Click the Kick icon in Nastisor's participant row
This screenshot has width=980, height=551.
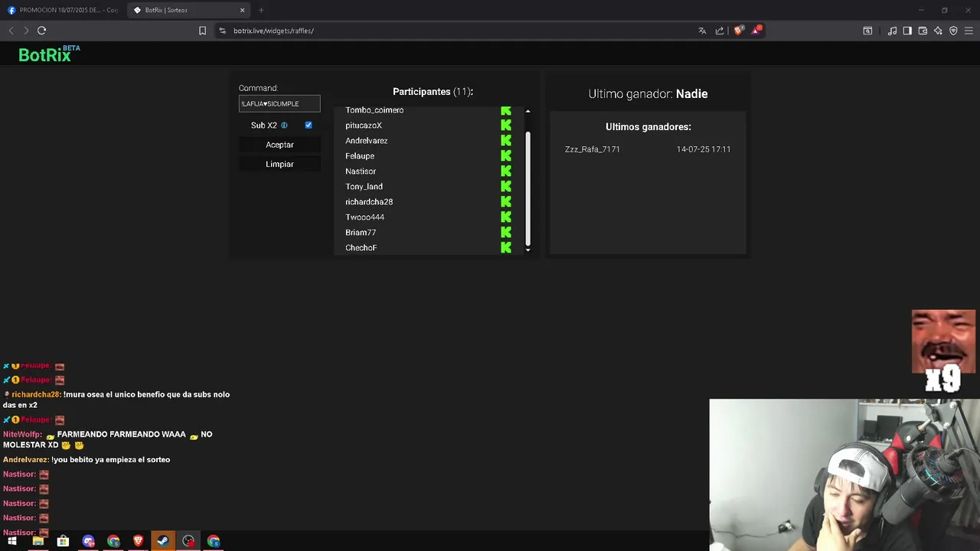tap(506, 171)
